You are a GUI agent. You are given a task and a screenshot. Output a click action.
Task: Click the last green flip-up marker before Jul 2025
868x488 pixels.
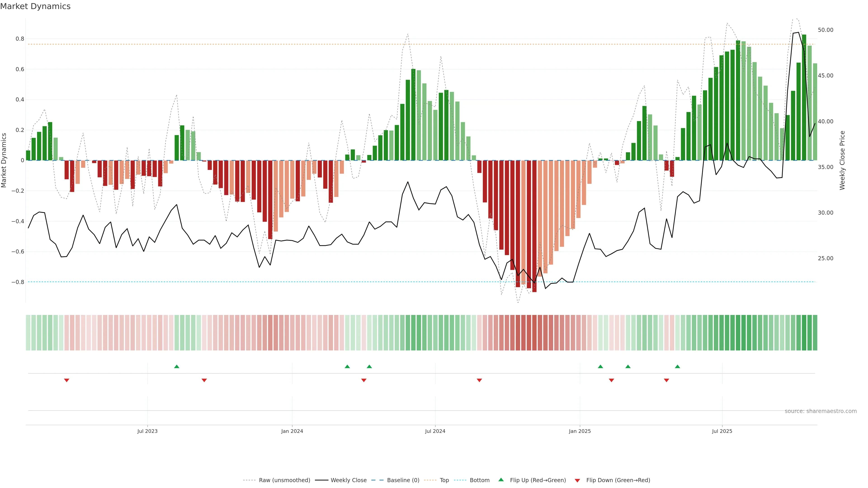[677, 366]
